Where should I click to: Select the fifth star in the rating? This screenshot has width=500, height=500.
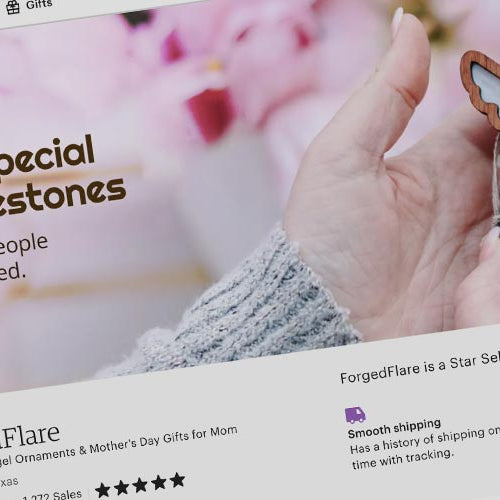pyautogui.click(x=178, y=480)
